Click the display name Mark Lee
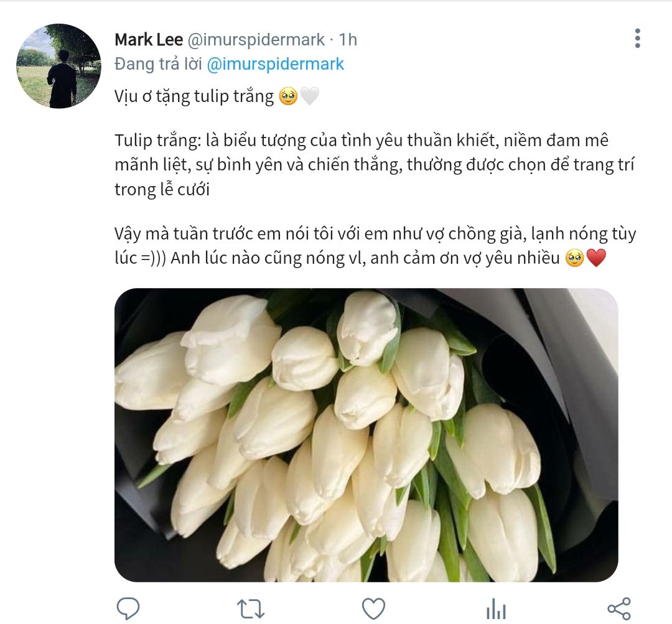Viewport: 672px width, 624px height. coord(149,40)
